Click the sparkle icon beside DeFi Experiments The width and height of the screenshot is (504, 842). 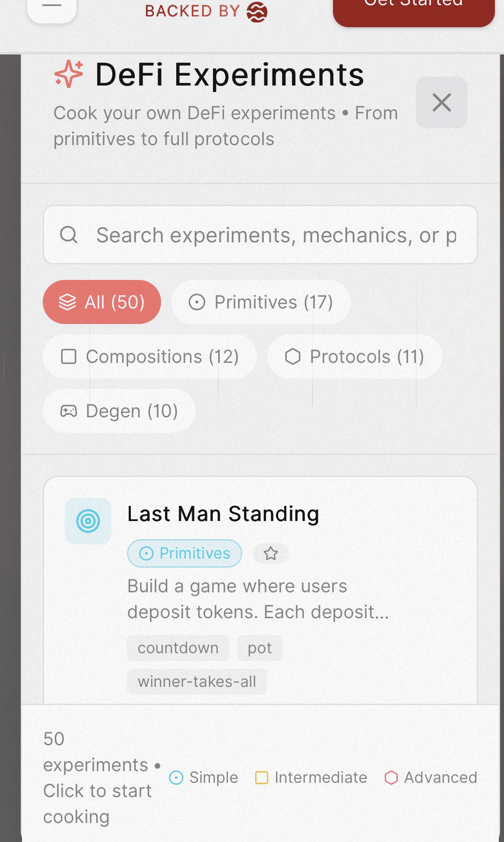pos(69,74)
